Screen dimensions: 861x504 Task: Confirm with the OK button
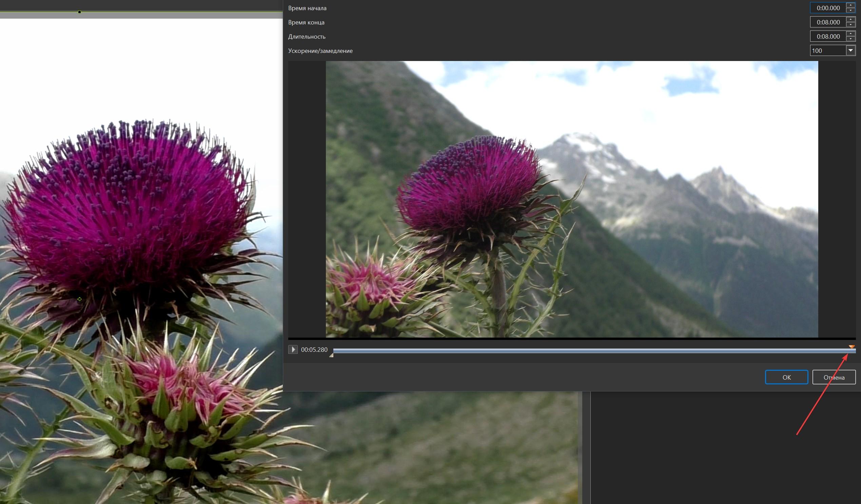[x=786, y=377]
